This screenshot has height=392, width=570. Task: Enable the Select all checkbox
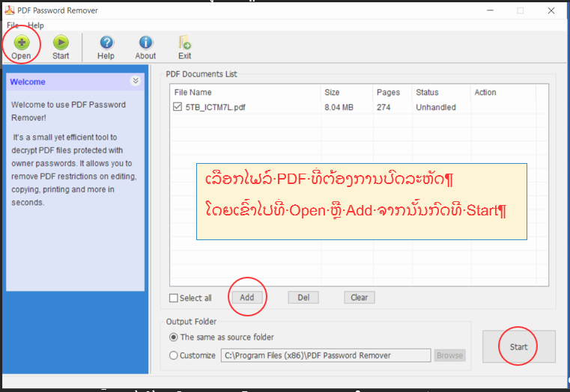coord(174,298)
